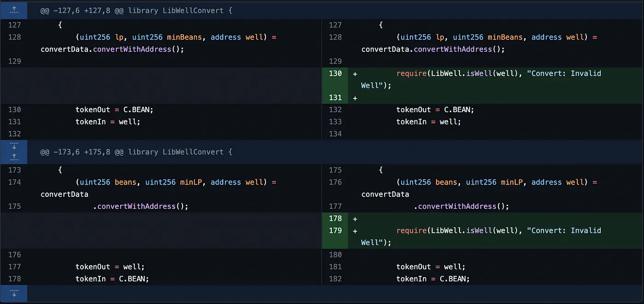The height and width of the screenshot is (304, 644).
Task: Expand down arrow above the -173,6 hunk
Action: point(14,146)
